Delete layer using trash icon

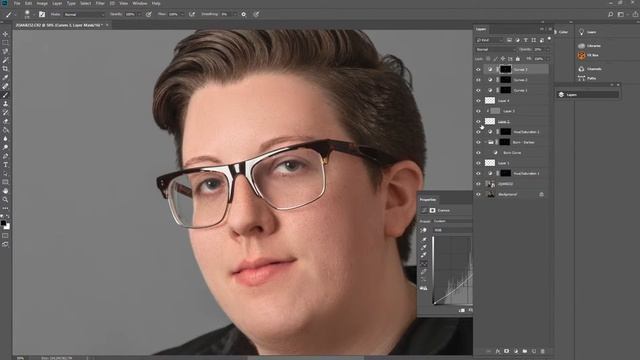pyautogui.click(x=542, y=351)
